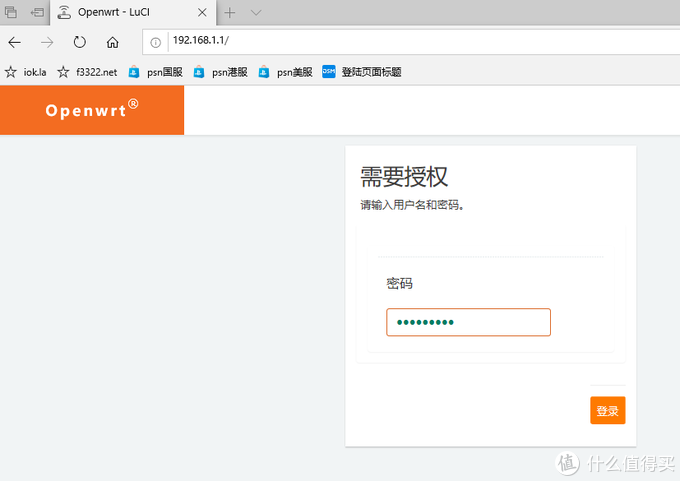Click the Openwrt logo banner
The height and width of the screenshot is (481, 680).
(92, 110)
